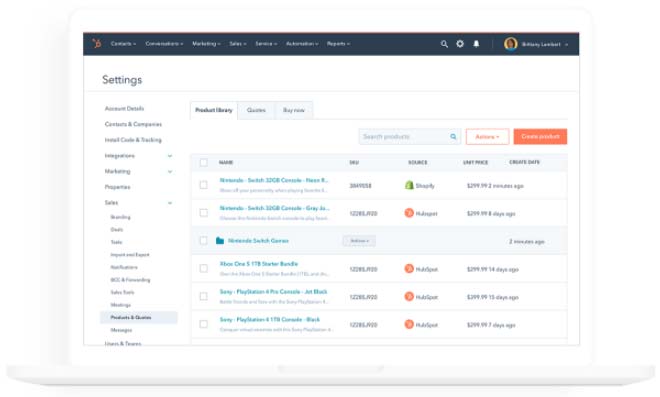Open Actions dropdown in the folder row
Viewport: 660px width, 397px height.
(359, 241)
